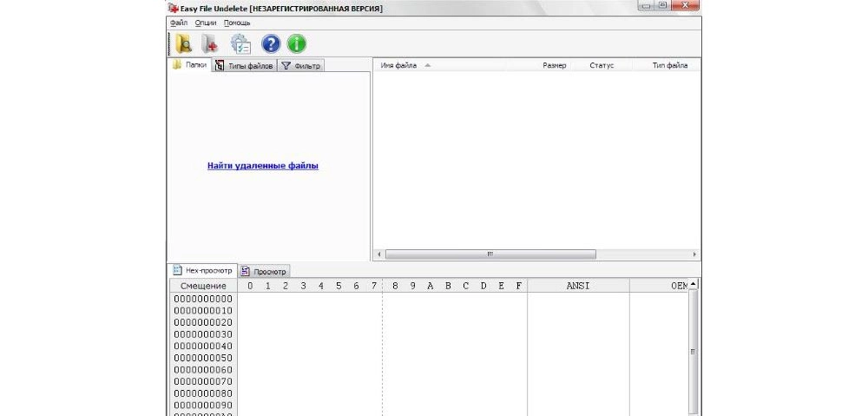The height and width of the screenshot is (416, 868).
Task: Select the Просмотр tab
Action: [264, 272]
